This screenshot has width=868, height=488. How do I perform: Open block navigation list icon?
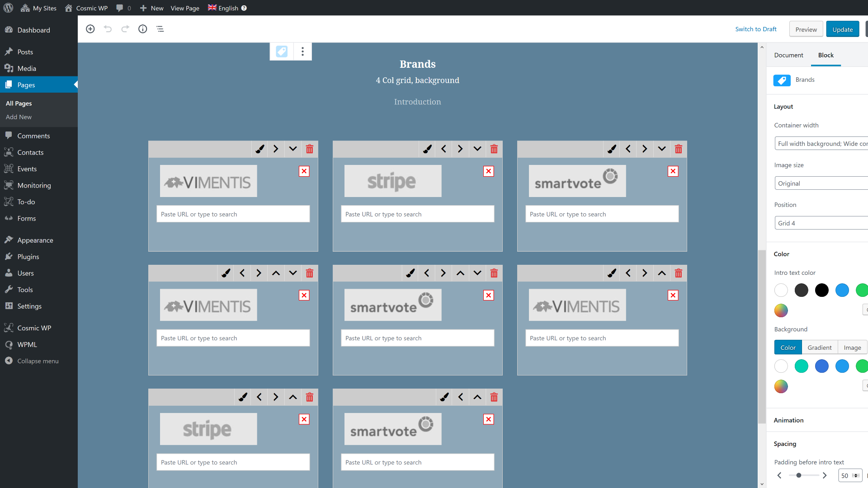tap(160, 29)
